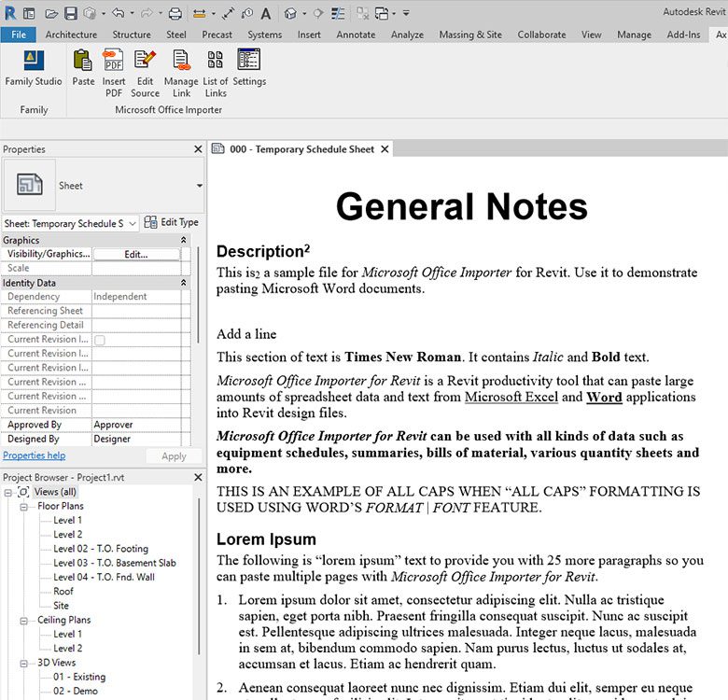Click the Paste tool in Office Importer
Viewport: 728px width, 700px height.
pos(83,68)
